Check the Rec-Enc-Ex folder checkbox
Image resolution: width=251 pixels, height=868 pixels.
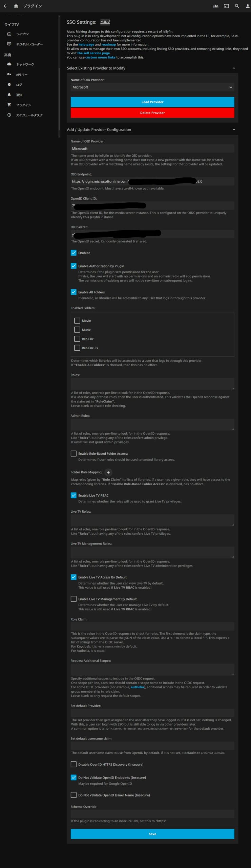77,348
